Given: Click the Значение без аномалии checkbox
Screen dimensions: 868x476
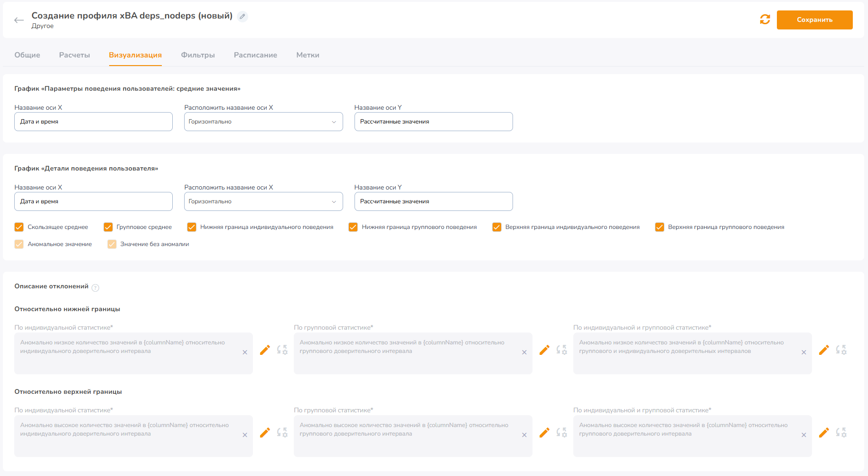Looking at the screenshot, I should point(112,244).
